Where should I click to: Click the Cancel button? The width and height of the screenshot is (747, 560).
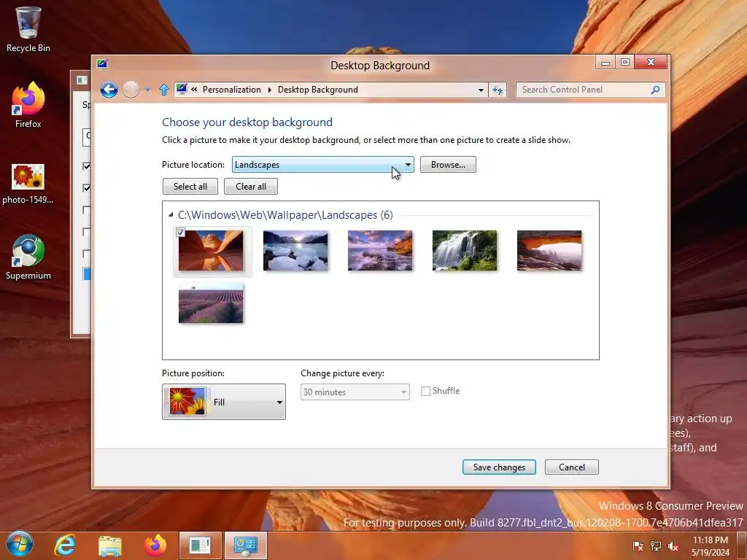pos(572,467)
